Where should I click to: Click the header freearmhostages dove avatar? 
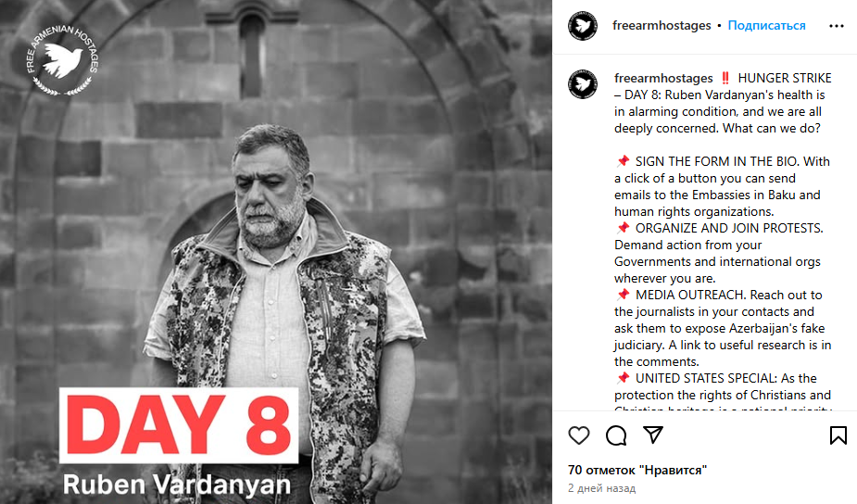tap(583, 26)
